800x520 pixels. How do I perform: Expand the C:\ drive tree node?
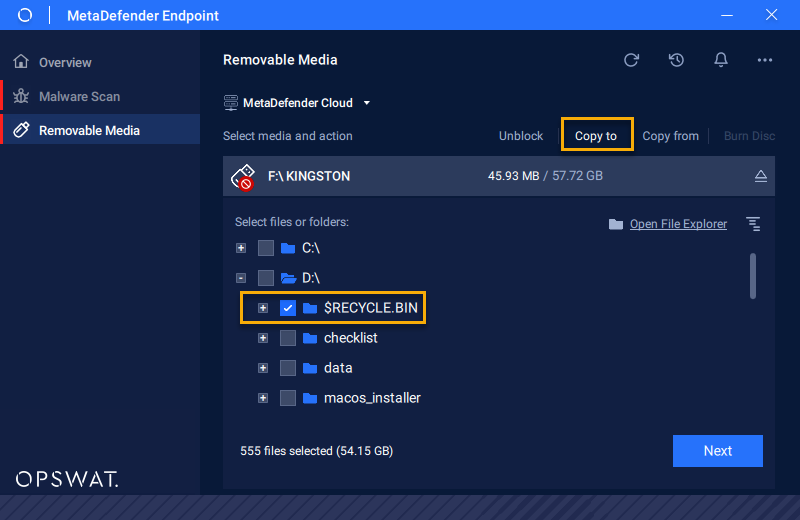[x=241, y=248]
